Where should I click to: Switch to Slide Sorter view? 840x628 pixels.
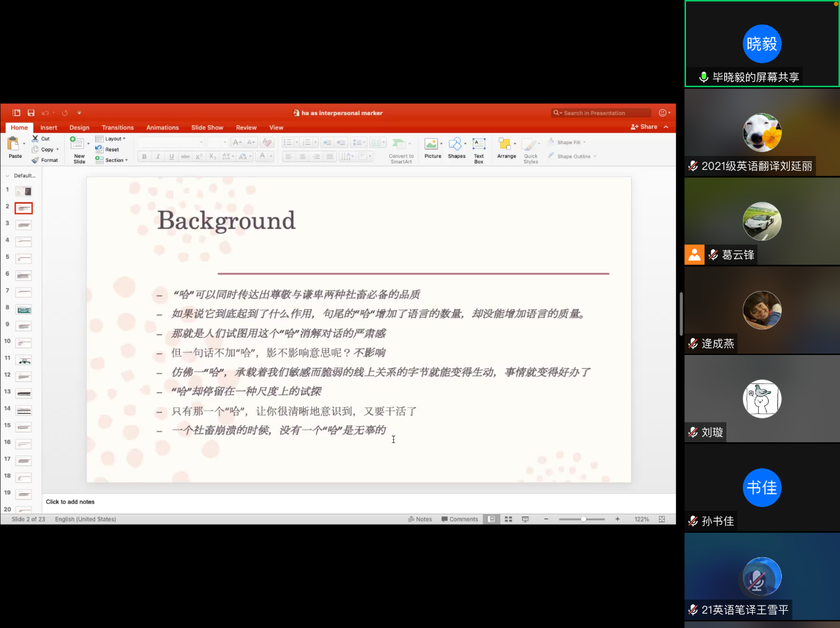508,519
